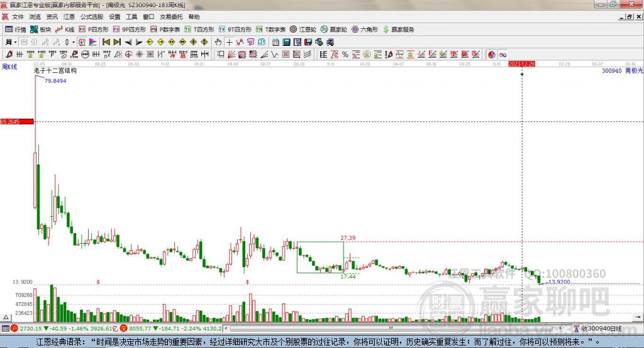Viewport: 644px width, 348px height.
Task: Open the calculator icon in toolbar
Action: [286, 42]
